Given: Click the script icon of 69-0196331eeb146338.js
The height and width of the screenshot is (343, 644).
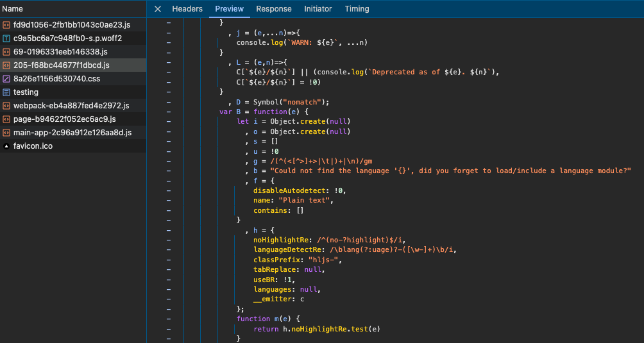Looking at the screenshot, I should click(x=6, y=52).
